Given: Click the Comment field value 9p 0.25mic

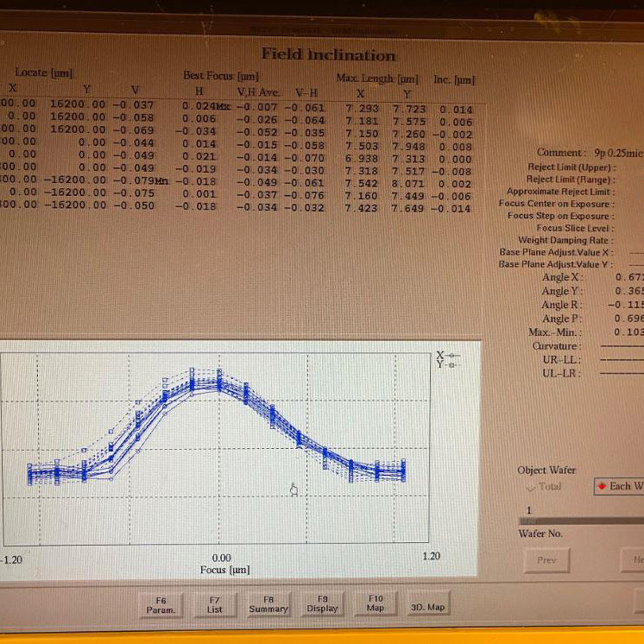Looking at the screenshot, I should click(x=618, y=153).
